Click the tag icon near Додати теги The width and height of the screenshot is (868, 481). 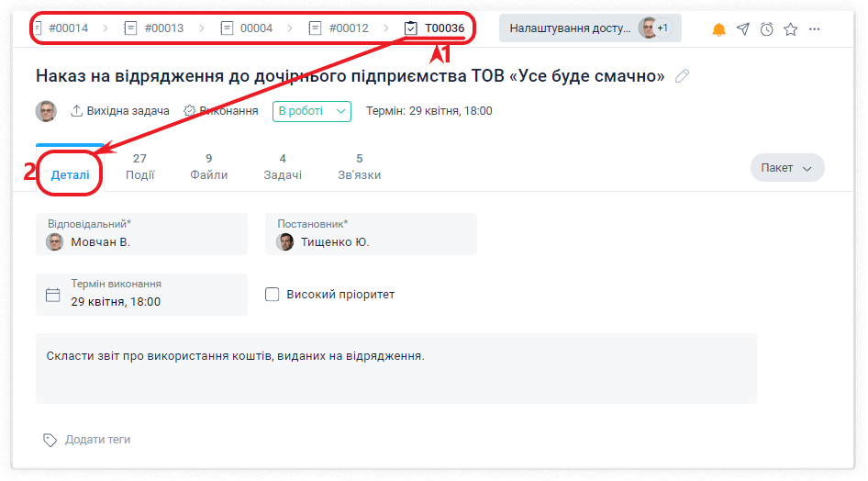tap(50, 440)
